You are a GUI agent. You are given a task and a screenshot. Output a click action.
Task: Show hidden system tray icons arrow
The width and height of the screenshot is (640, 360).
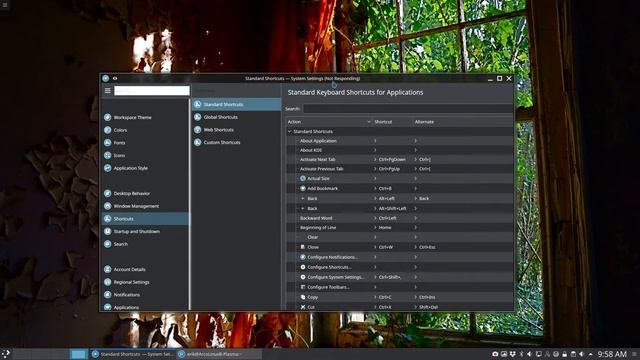coord(590,354)
